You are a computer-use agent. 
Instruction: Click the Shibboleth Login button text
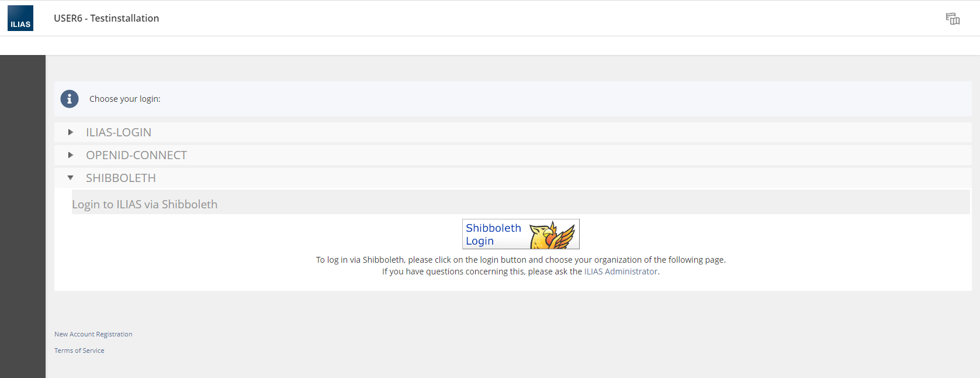[x=493, y=235]
